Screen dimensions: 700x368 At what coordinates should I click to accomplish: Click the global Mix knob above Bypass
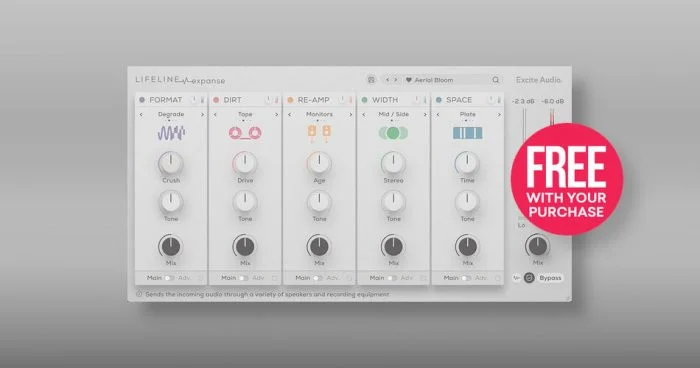(538, 246)
